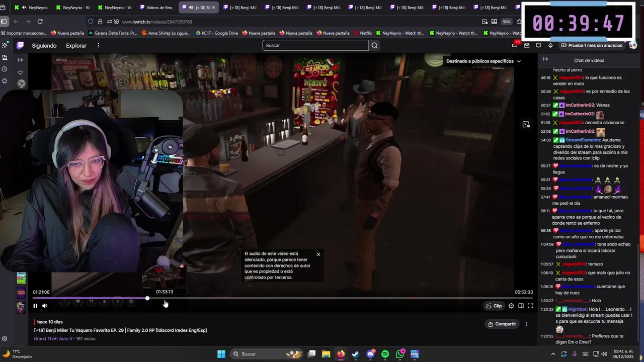The image size is (644, 362).
Task: Open Spotify from the taskbar
Action: (x=385, y=354)
